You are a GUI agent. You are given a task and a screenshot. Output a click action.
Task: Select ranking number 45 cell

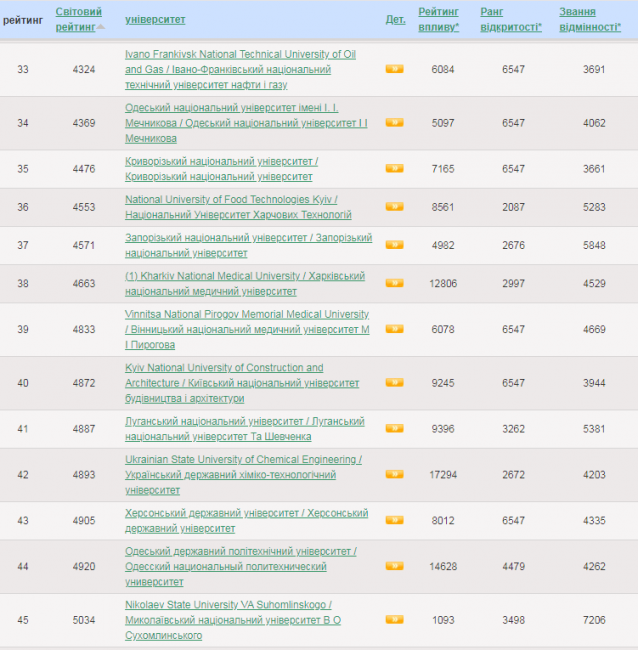point(23,620)
